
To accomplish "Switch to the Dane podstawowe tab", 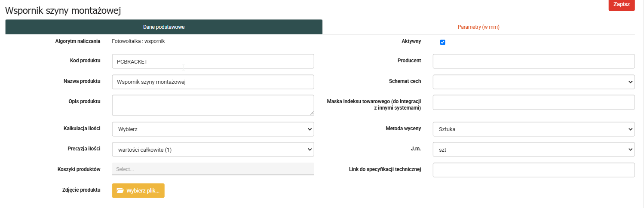I will (164, 27).
